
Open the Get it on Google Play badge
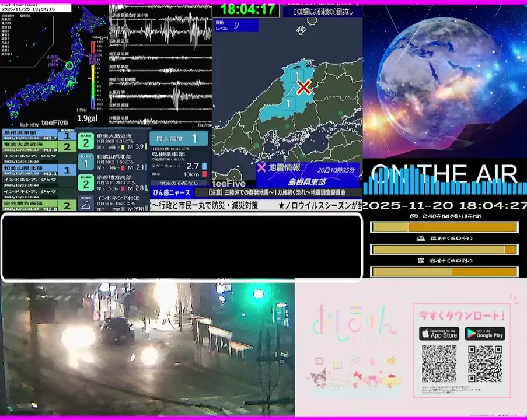pos(485,334)
